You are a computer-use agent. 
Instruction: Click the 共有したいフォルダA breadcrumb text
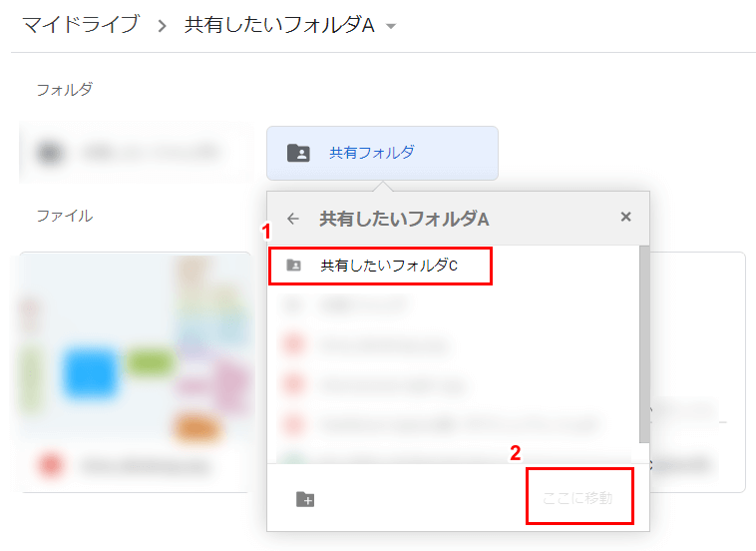coord(278,25)
